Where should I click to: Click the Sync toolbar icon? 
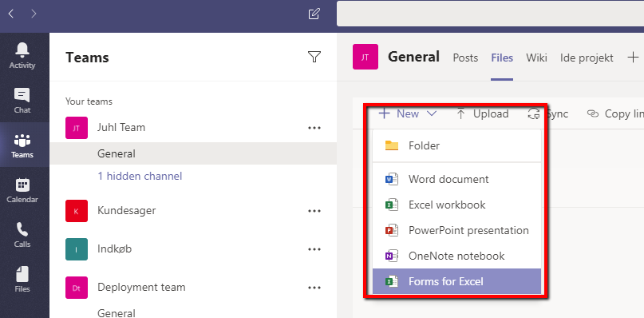pos(534,113)
